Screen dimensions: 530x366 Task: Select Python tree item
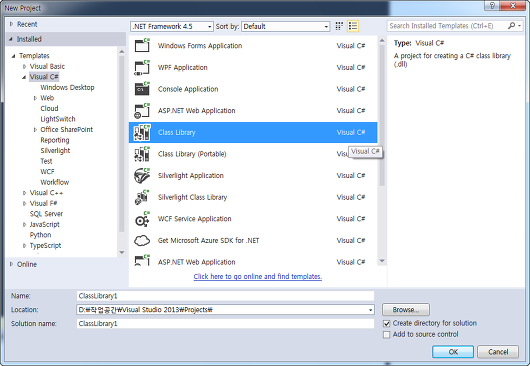click(x=41, y=235)
